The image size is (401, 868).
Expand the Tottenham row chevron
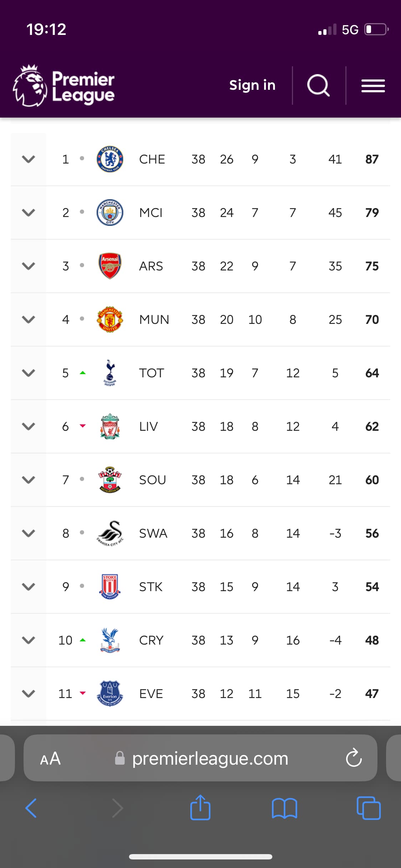(29, 373)
